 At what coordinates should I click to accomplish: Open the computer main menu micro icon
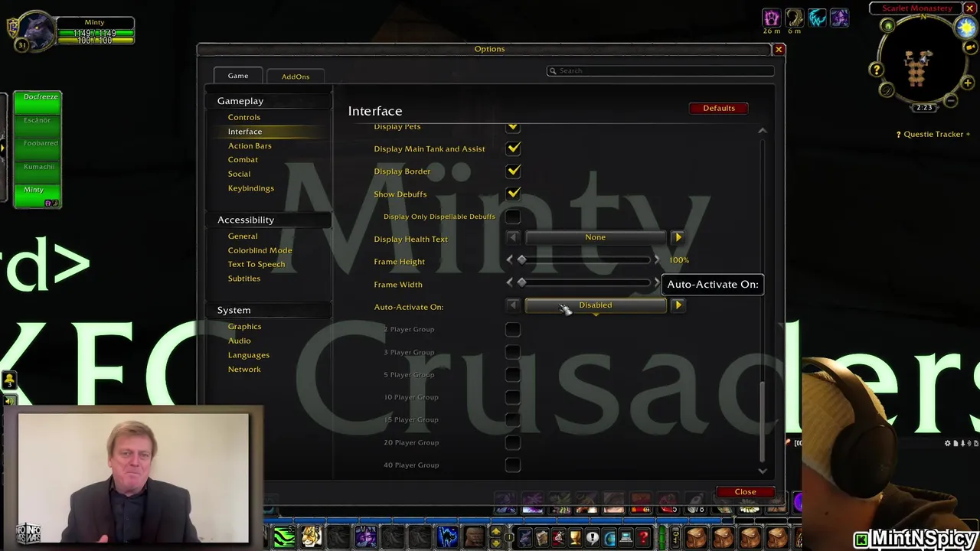[x=626, y=537]
